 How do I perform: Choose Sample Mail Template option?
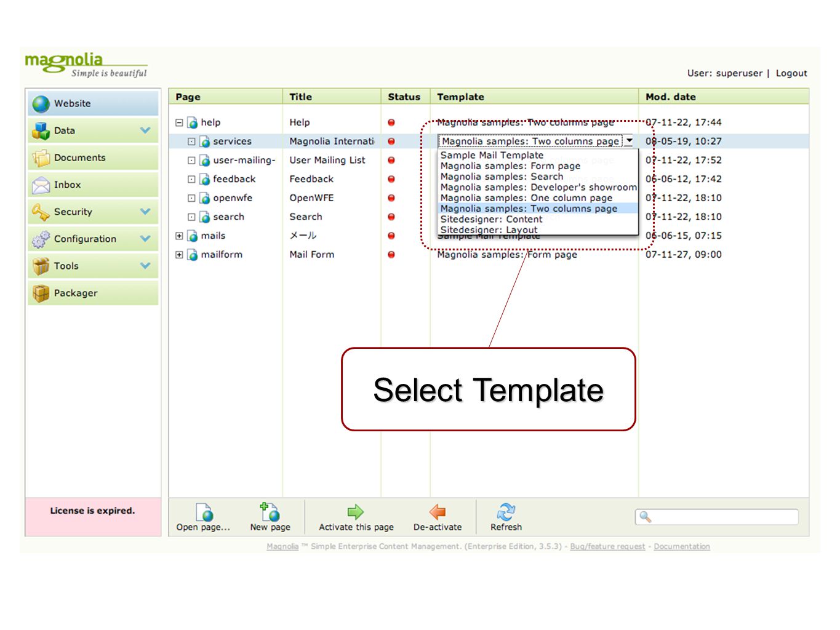(x=492, y=156)
